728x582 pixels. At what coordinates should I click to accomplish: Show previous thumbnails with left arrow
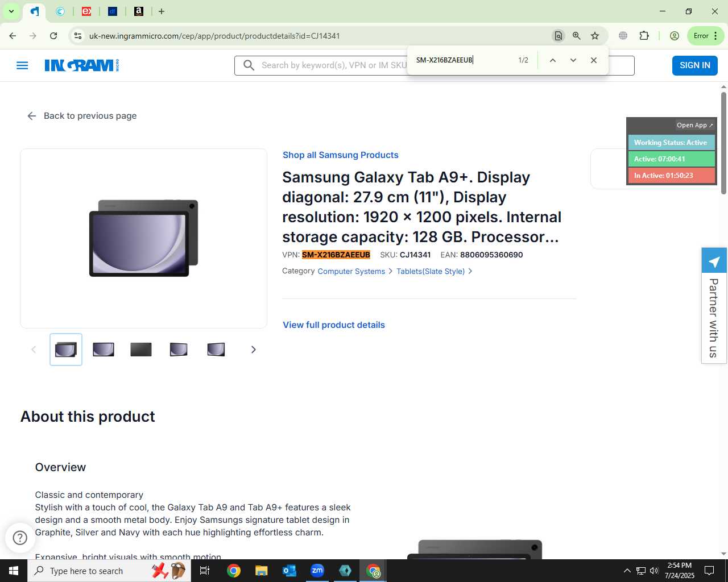pos(34,350)
